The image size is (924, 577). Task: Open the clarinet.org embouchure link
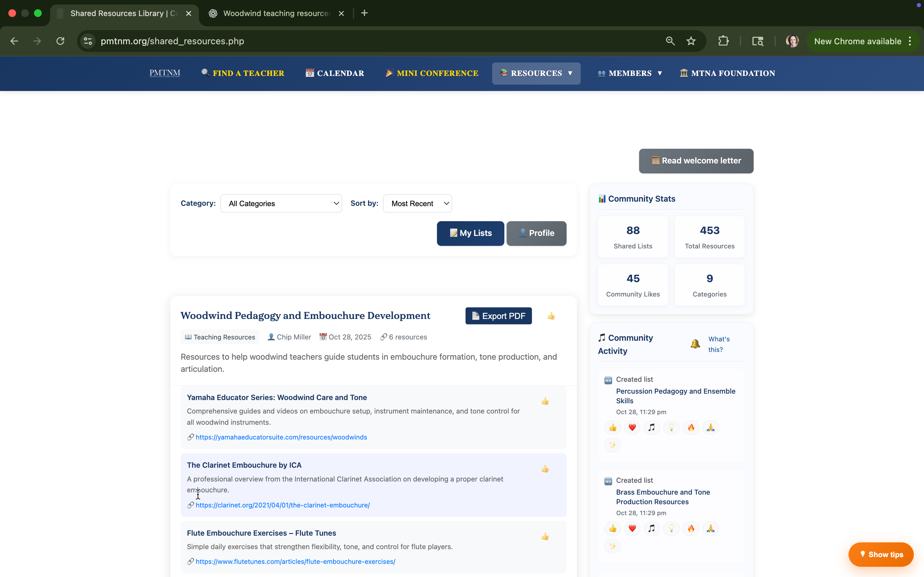pyautogui.click(x=283, y=505)
